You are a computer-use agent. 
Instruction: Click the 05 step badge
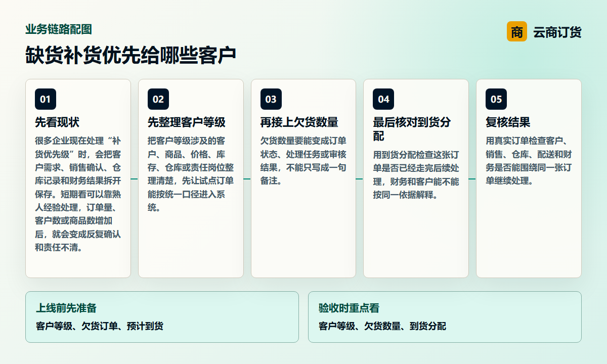coord(496,99)
